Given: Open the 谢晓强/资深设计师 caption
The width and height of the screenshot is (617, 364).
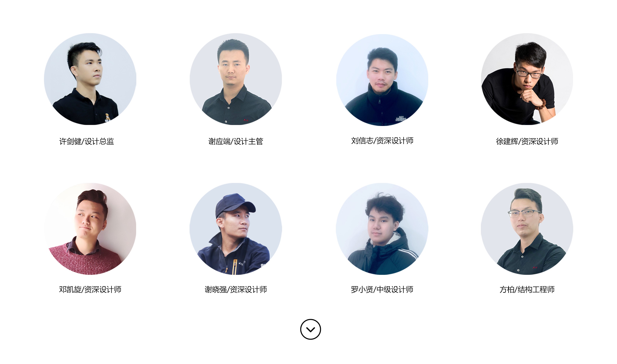Looking at the screenshot, I should (x=236, y=289).
